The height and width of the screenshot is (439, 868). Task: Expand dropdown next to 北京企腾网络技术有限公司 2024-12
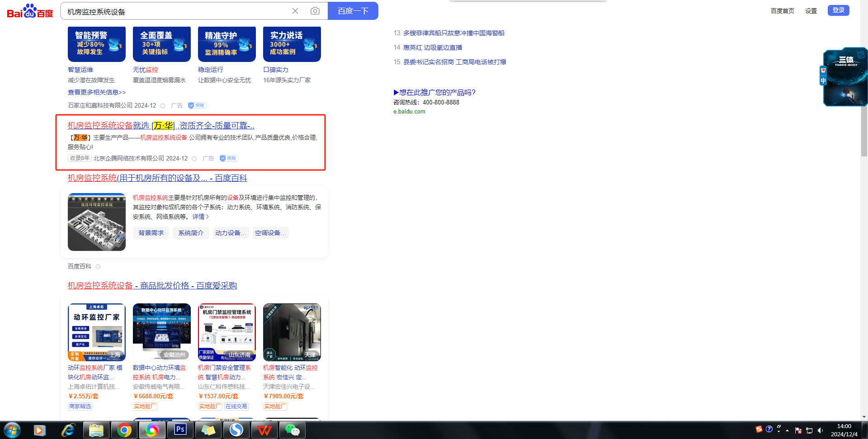pyautogui.click(x=194, y=159)
